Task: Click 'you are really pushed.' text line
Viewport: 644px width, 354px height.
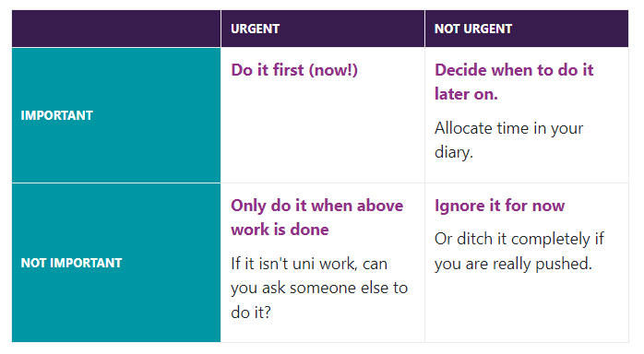Action: [513, 264]
